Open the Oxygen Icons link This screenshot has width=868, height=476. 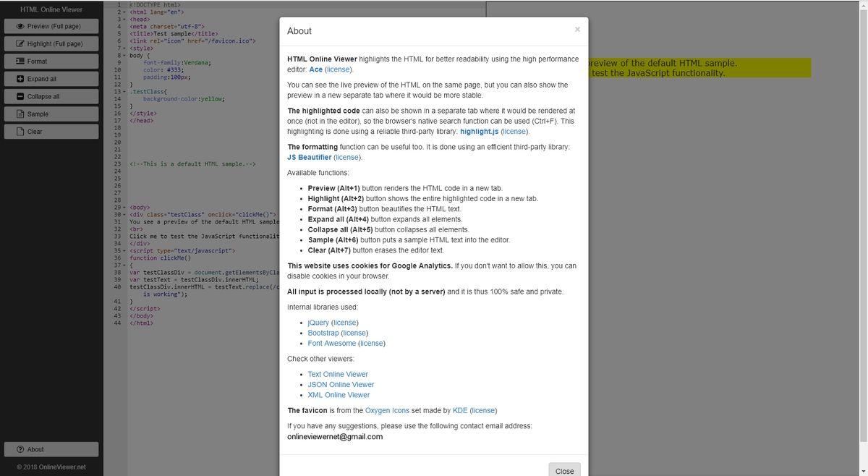point(387,410)
